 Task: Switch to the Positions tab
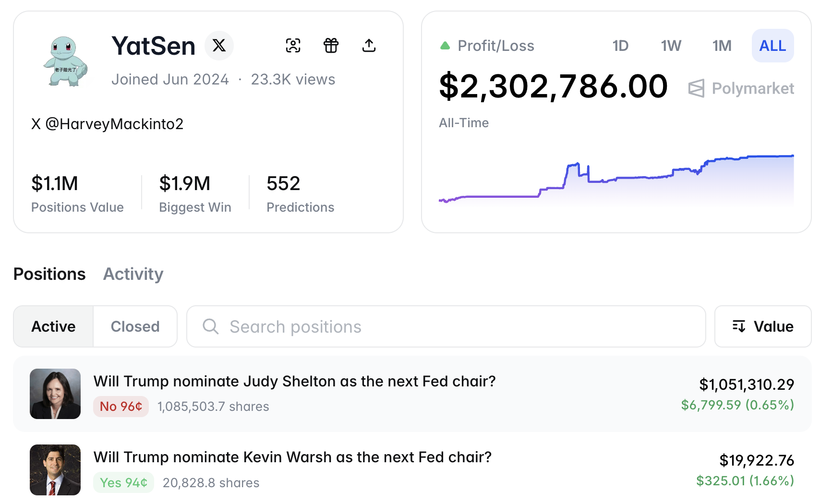[49, 274]
